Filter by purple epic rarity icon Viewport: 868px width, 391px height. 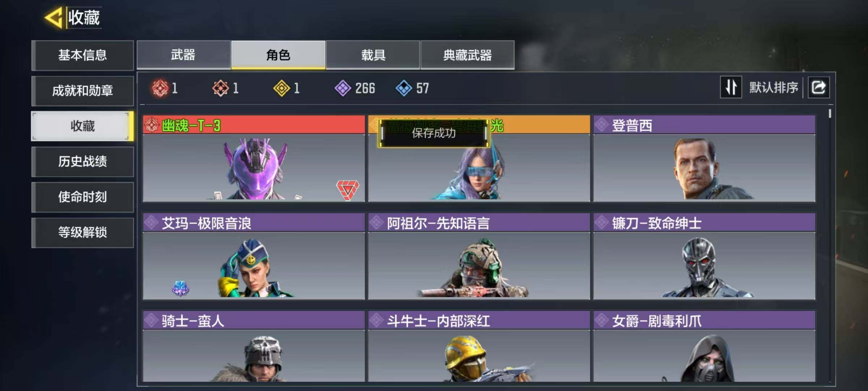coord(342,88)
